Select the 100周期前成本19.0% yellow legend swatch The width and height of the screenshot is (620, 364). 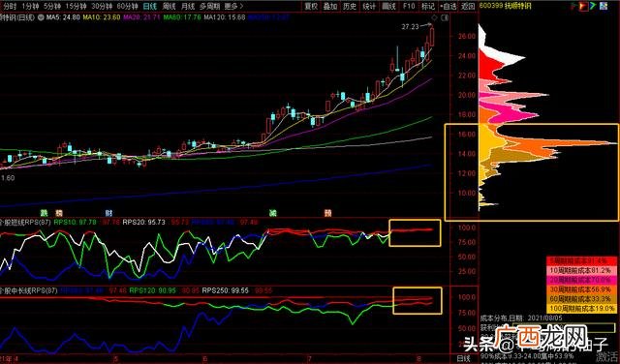(x=581, y=309)
